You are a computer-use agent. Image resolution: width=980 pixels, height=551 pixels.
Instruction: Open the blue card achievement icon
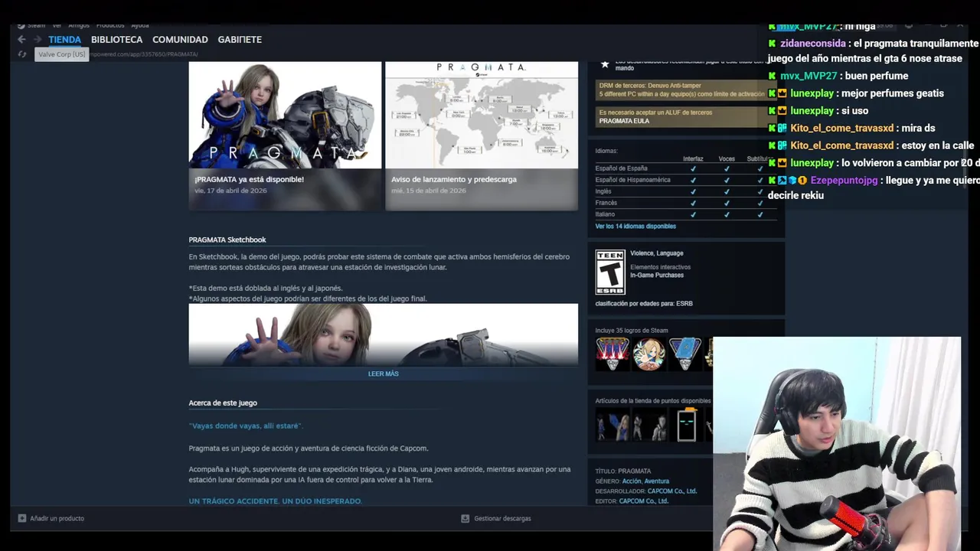click(x=685, y=354)
